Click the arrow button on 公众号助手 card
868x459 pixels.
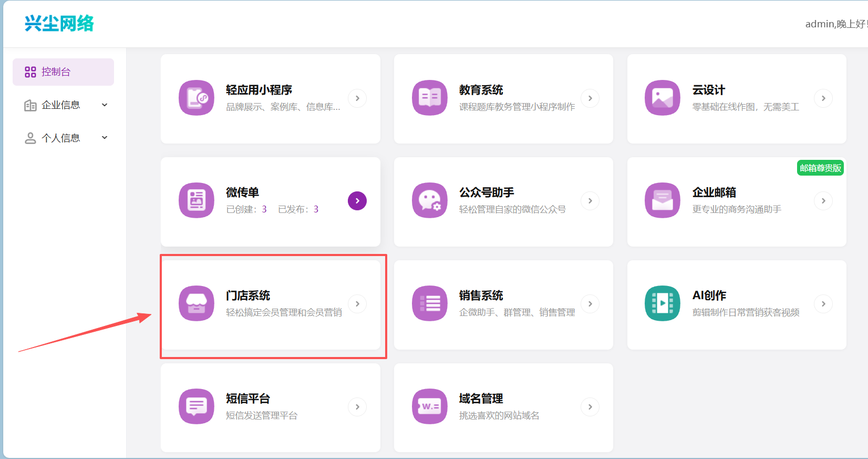pos(590,201)
